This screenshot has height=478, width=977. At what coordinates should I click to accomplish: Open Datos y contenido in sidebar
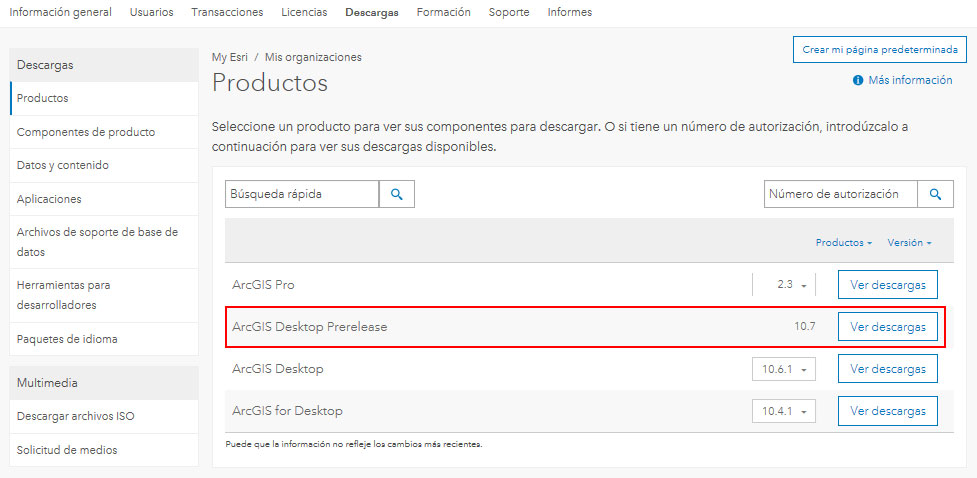pyautogui.click(x=104, y=165)
